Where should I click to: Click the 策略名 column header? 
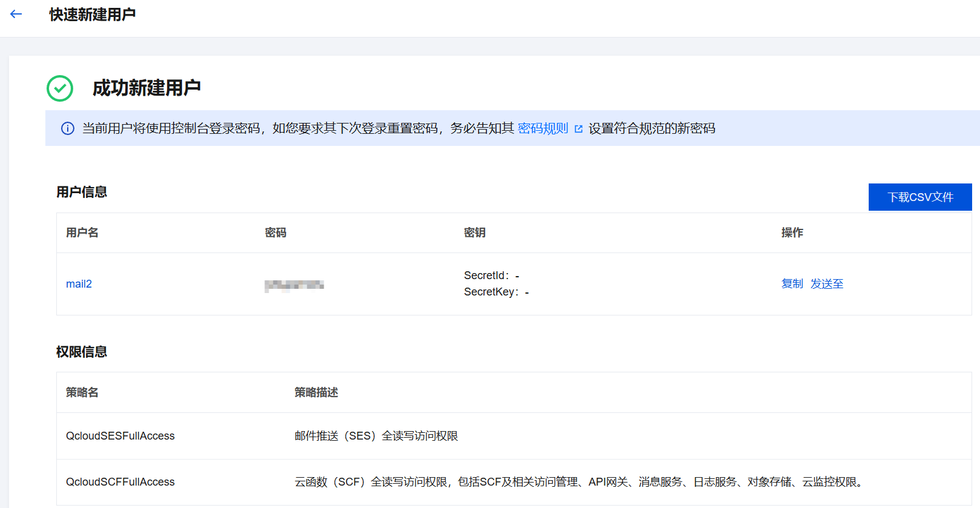coord(82,392)
